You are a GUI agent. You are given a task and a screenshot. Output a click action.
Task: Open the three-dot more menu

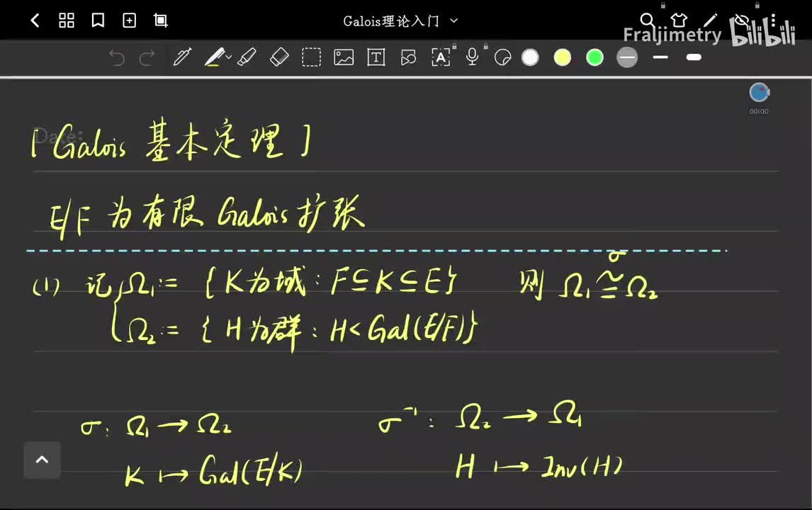point(773,21)
